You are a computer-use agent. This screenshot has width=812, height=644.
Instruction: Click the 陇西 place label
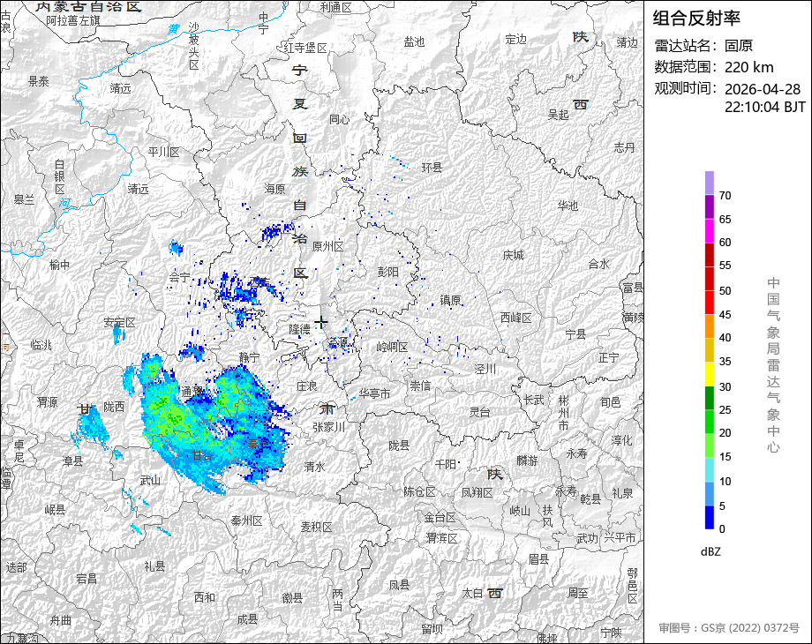(114, 407)
